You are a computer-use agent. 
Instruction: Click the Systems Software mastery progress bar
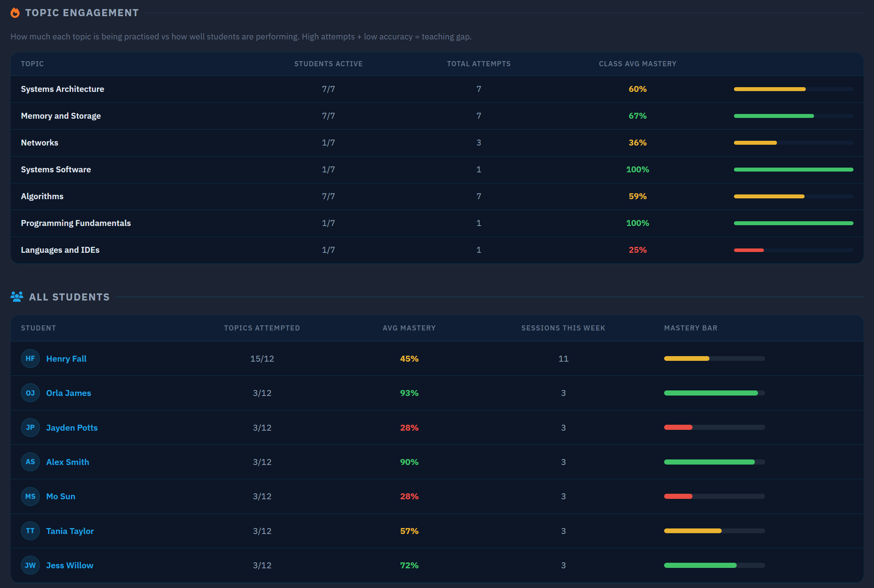[x=793, y=170]
